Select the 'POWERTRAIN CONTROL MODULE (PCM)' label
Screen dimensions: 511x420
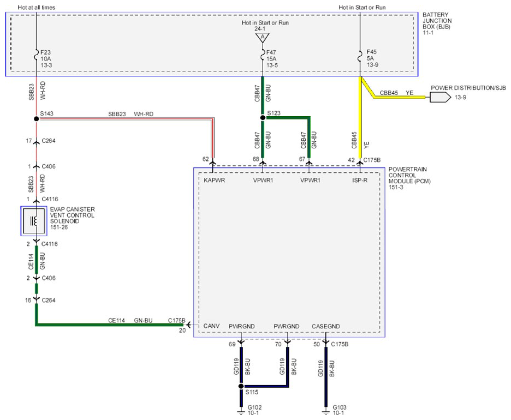click(409, 175)
